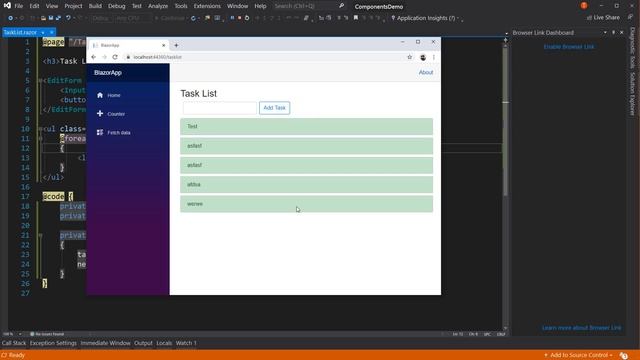Screen dimensions: 640x360
Task: Click the Visual Studio logo icon
Action: pyautogui.click(x=7, y=6)
